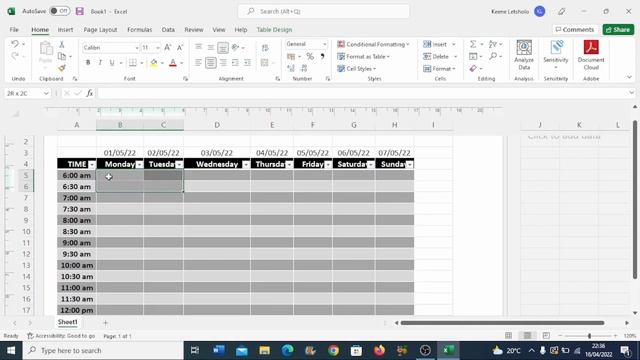Image resolution: width=640 pixels, height=360 pixels.
Task: Switch to Page Break Preview view icon
Action: 546,336
